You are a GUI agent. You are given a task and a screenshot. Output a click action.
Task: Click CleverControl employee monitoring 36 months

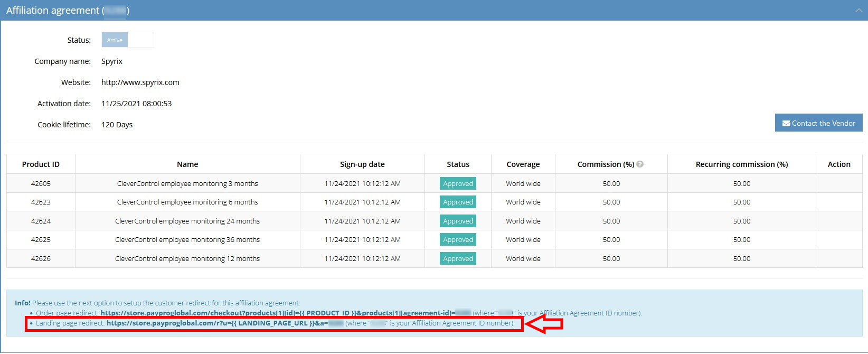pos(187,239)
